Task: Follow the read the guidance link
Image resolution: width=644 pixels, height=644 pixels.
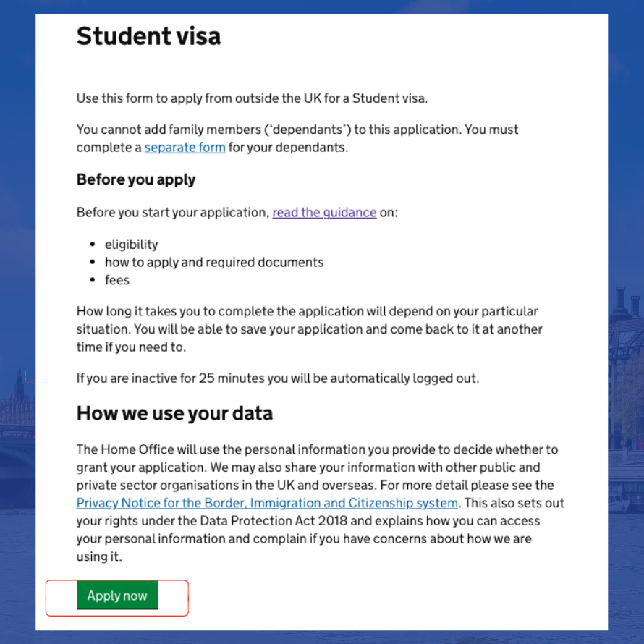Action: [324, 212]
